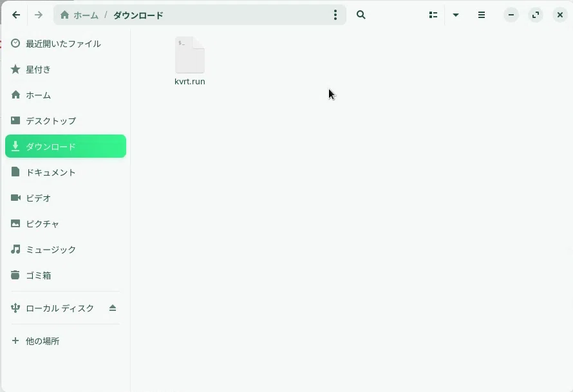Viewport: 573px width, 392px height.
Task: Open ピクチャ in the sidebar
Action: pos(66,224)
